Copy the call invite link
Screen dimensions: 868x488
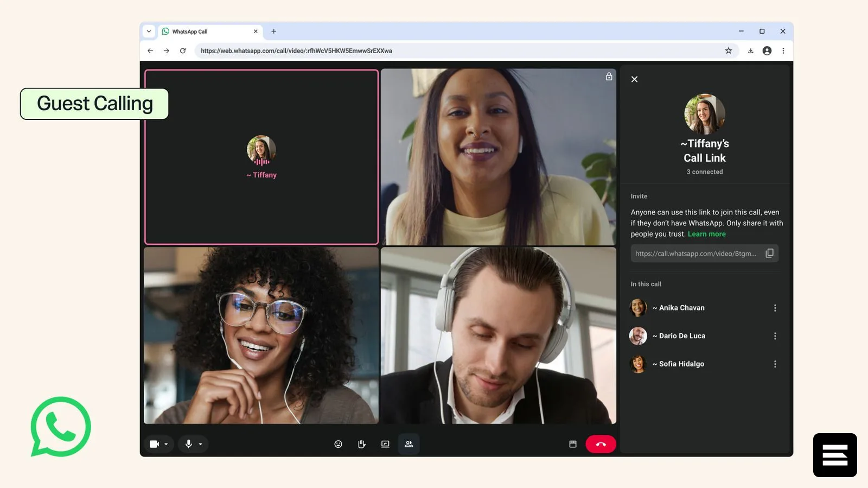769,253
